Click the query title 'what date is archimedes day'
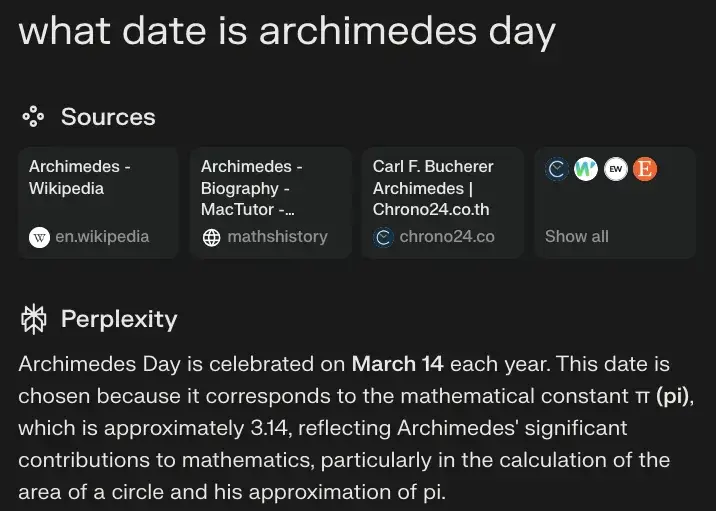This screenshot has height=511, width=716. 287,31
